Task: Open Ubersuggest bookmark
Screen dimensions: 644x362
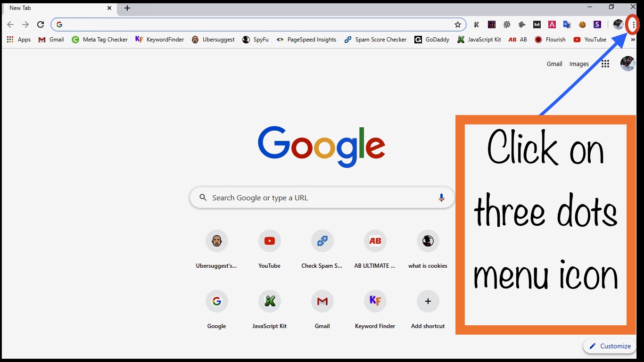Action: [x=213, y=40]
